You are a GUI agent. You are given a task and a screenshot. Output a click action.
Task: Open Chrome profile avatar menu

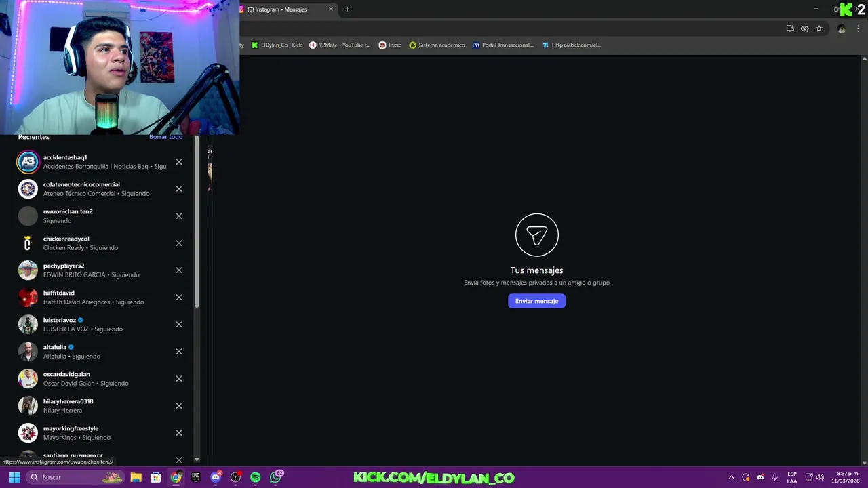coord(842,28)
